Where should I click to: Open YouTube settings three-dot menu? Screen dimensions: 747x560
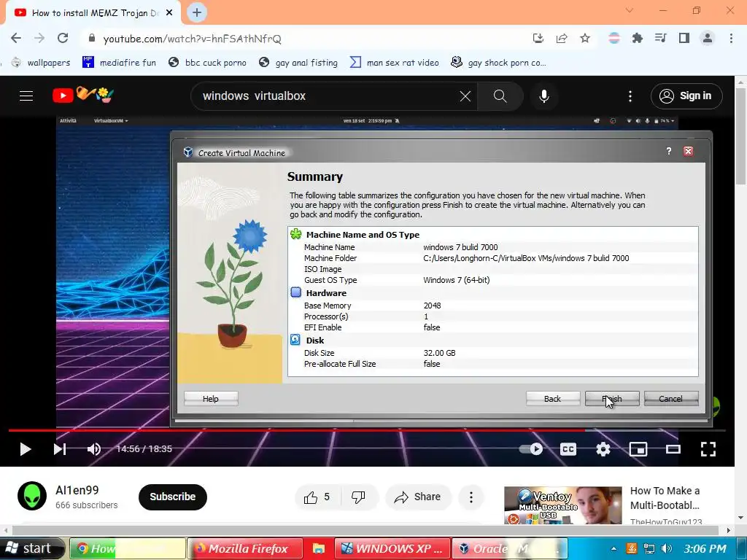pyautogui.click(x=630, y=96)
